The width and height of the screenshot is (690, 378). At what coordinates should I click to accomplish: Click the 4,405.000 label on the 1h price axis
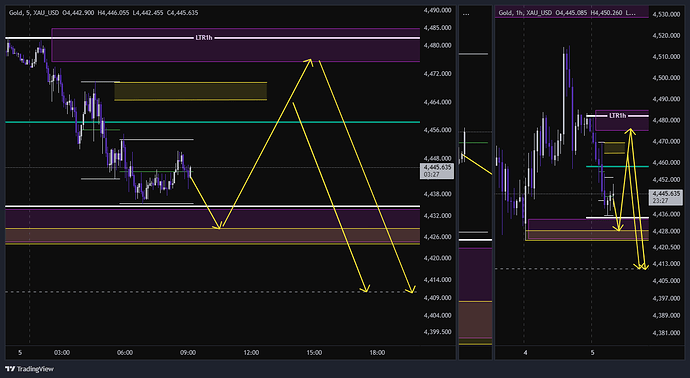pyautogui.click(x=666, y=281)
